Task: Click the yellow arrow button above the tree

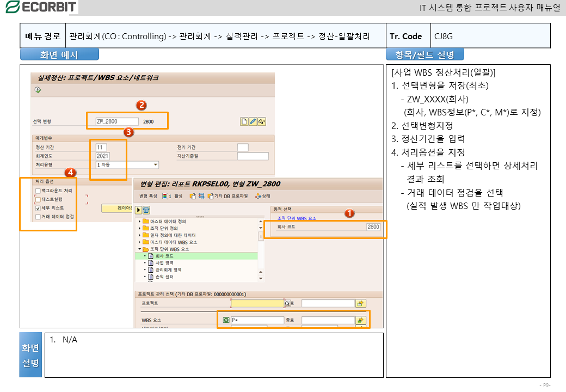Action: [138, 210]
